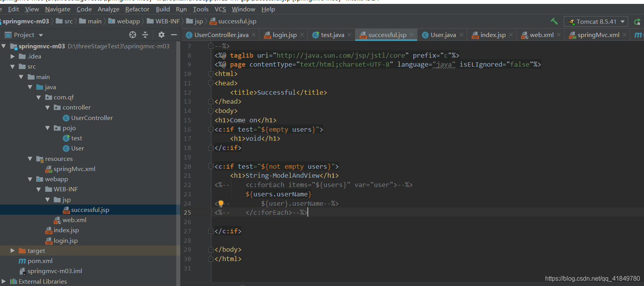
Task: Collapse the springmvc-m03 project root node
Action: 4,46
